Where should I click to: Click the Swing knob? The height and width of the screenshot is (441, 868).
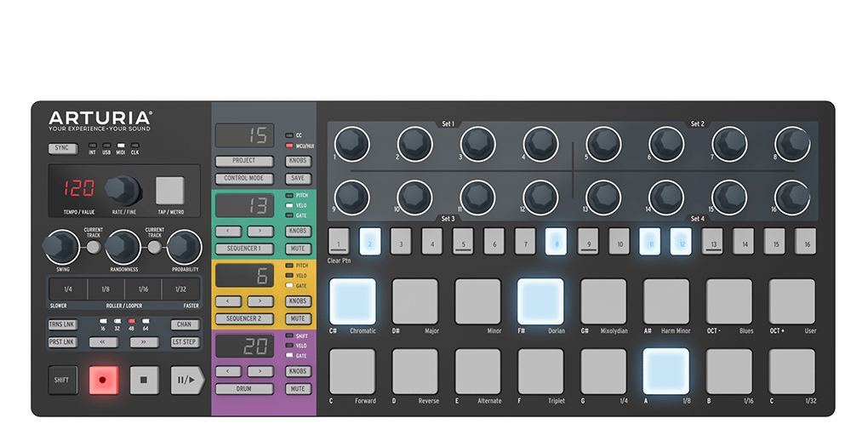click(x=59, y=247)
